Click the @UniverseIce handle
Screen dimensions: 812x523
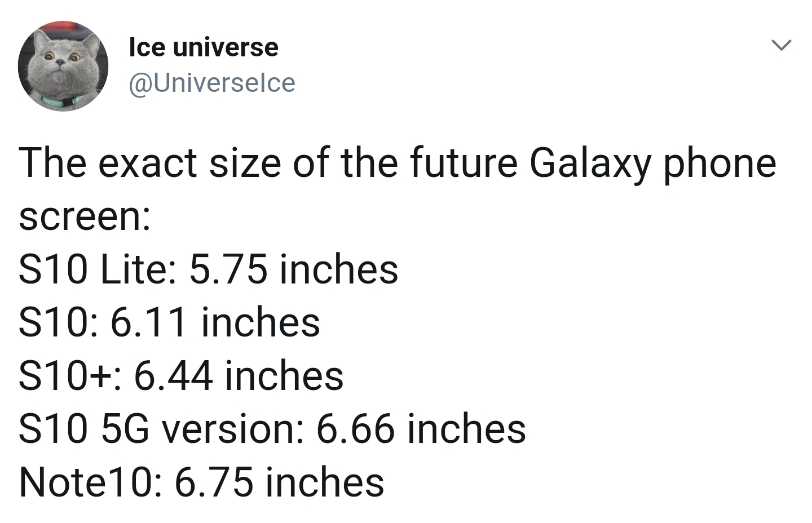coord(212,83)
